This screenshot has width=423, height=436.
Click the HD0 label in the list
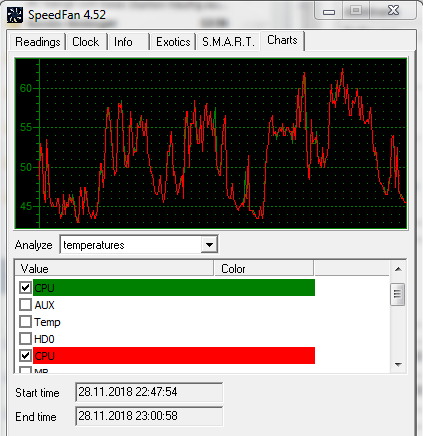pos(44,339)
